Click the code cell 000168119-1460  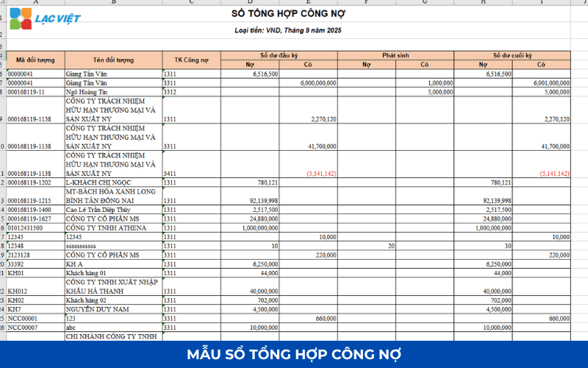[x=35, y=210]
